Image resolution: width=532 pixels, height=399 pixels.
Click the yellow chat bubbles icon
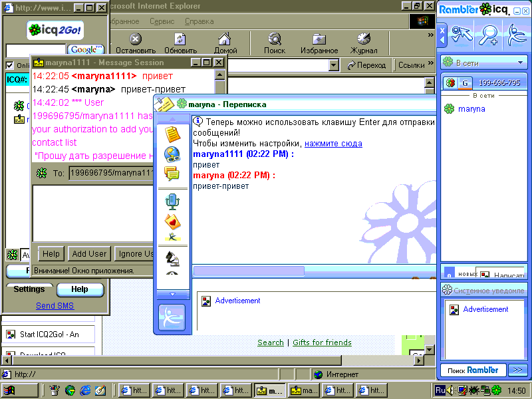tap(172, 174)
